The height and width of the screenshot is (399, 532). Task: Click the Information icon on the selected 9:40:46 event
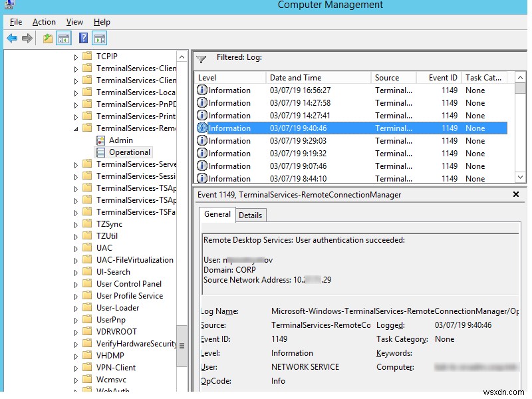tap(202, 128)
